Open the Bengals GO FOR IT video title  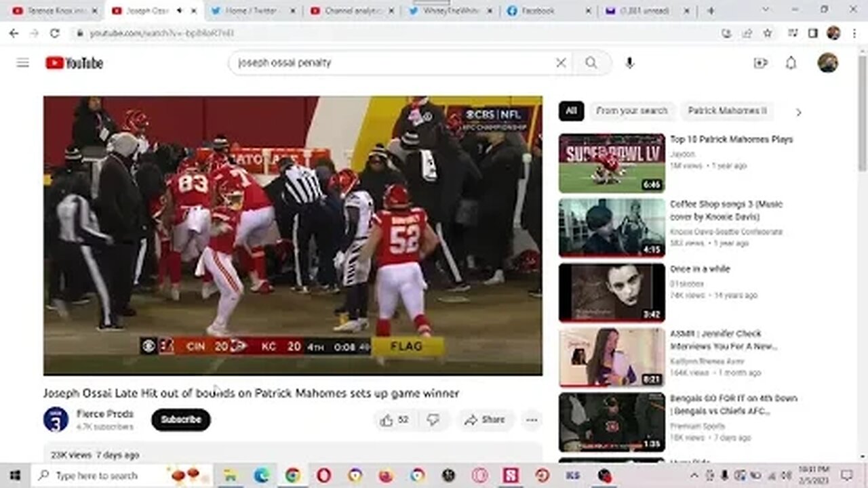pos(733,405)
